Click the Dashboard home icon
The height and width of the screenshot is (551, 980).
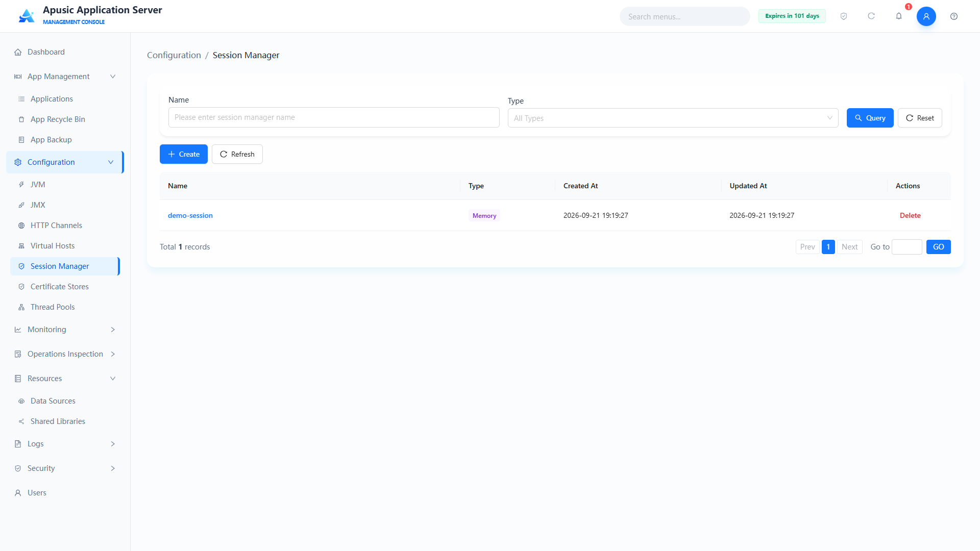(x=18, y=52)
